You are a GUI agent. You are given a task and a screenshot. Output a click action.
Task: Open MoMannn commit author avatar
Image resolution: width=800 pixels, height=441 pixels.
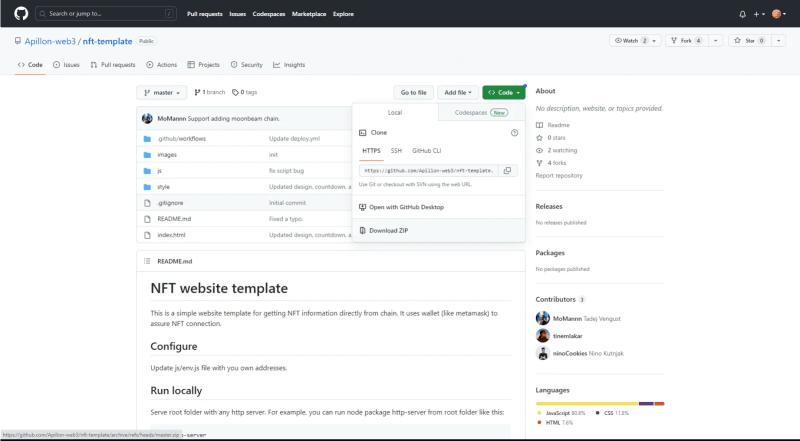coord(147,118)
